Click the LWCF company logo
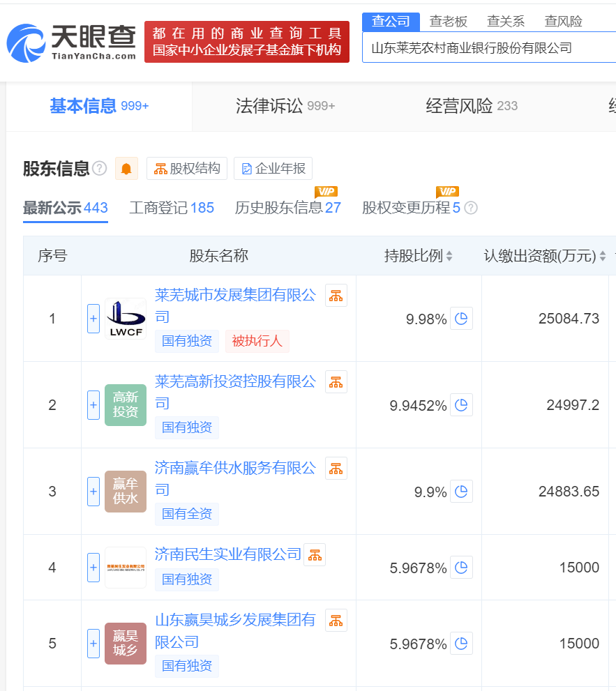Viewport: 616px width, 691px height. tap(126, 319)
